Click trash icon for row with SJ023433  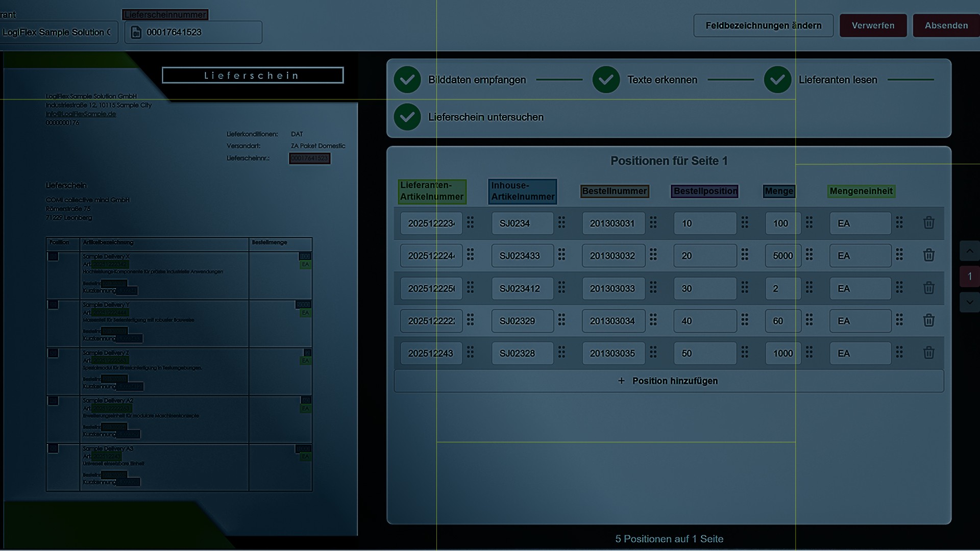928,256
